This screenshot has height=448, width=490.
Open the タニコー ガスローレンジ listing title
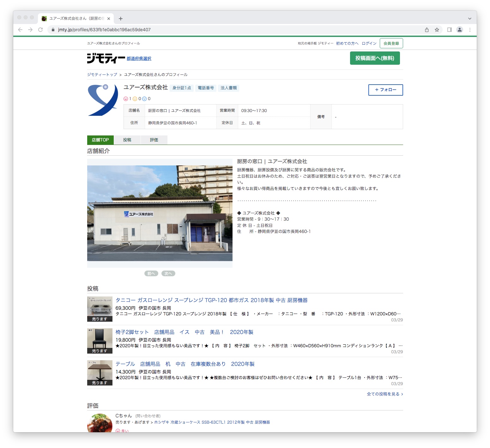211,300
